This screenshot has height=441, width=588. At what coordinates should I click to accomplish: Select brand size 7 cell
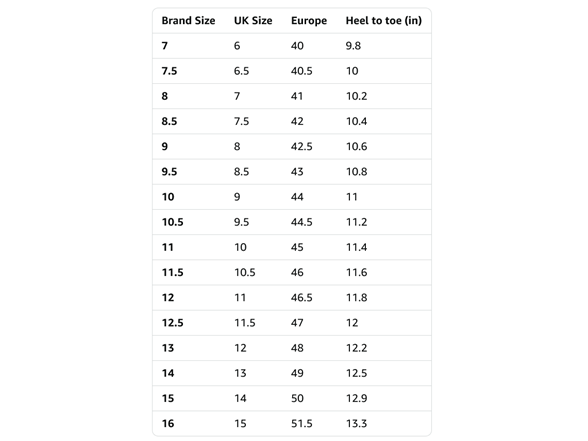(x=165, y=46)
